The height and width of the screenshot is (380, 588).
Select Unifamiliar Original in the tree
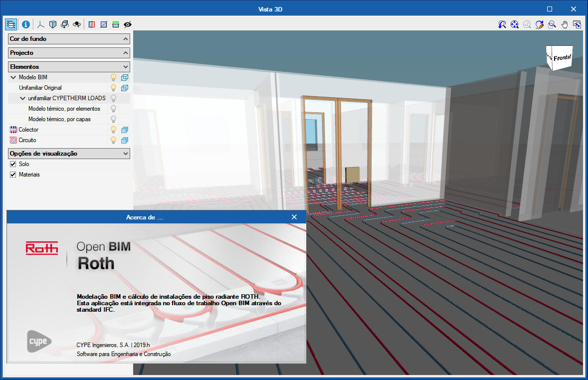pyautogui.click(x=40, y=88)
